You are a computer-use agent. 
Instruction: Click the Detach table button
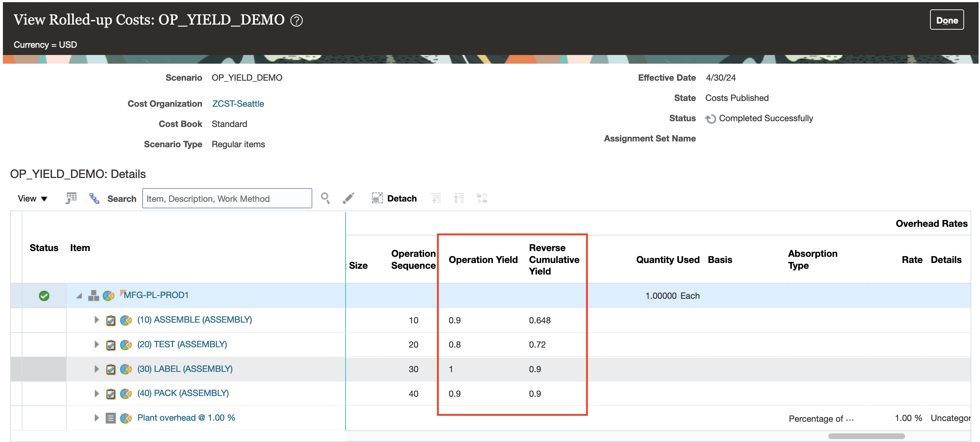394,198
